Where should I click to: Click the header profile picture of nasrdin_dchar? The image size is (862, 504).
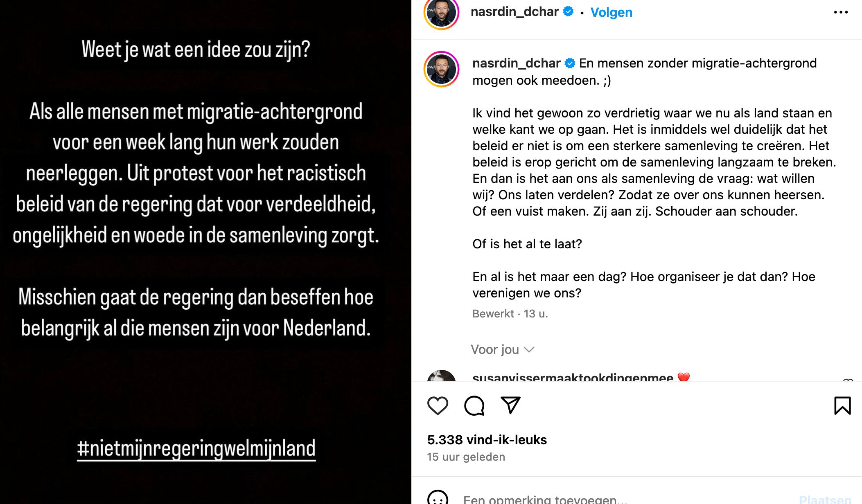pos(441,13)
